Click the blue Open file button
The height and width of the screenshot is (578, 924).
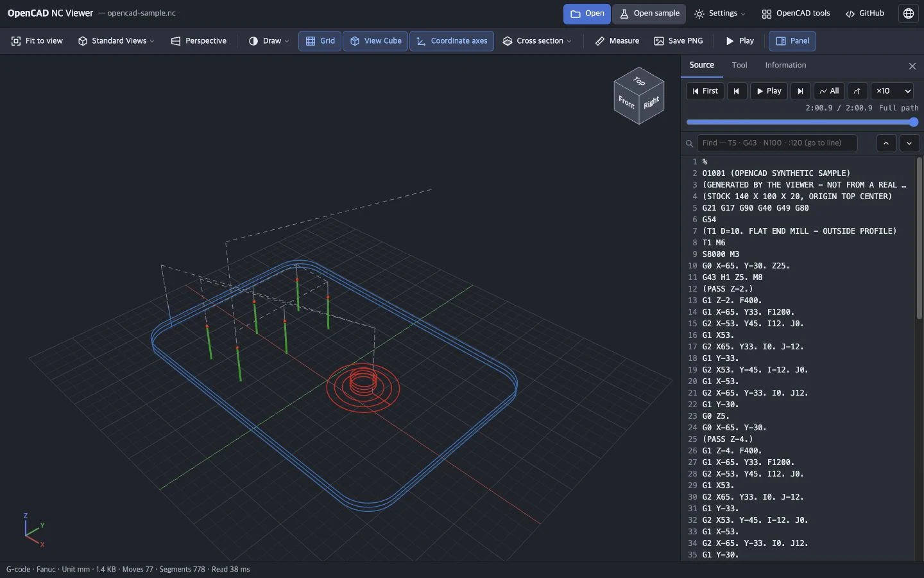point(587,13)
